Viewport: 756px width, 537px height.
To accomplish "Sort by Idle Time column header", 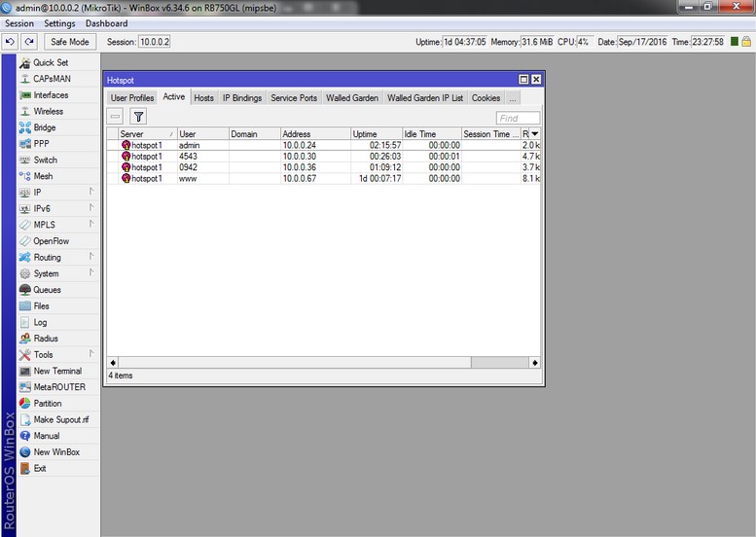I will coord(432,134).
